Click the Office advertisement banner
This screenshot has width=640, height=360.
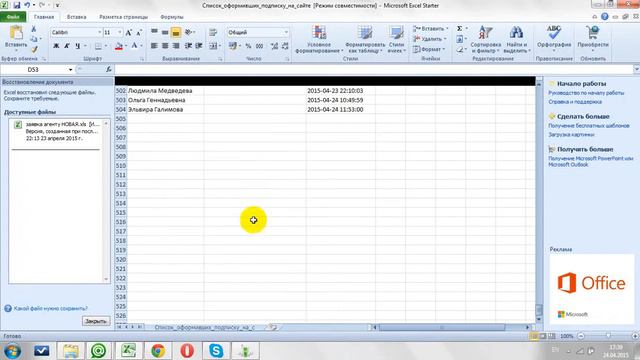coord(591,289)
